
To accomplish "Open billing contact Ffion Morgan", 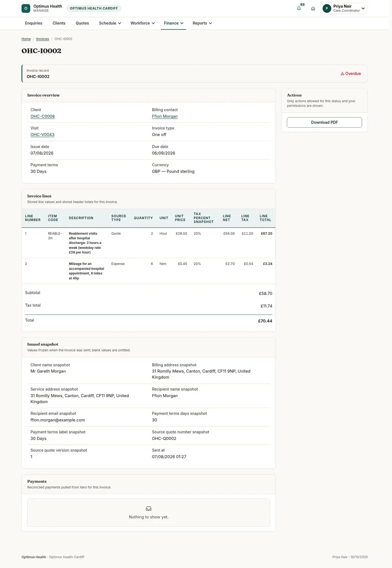I will pyautogui.click(x=165, y=116).
